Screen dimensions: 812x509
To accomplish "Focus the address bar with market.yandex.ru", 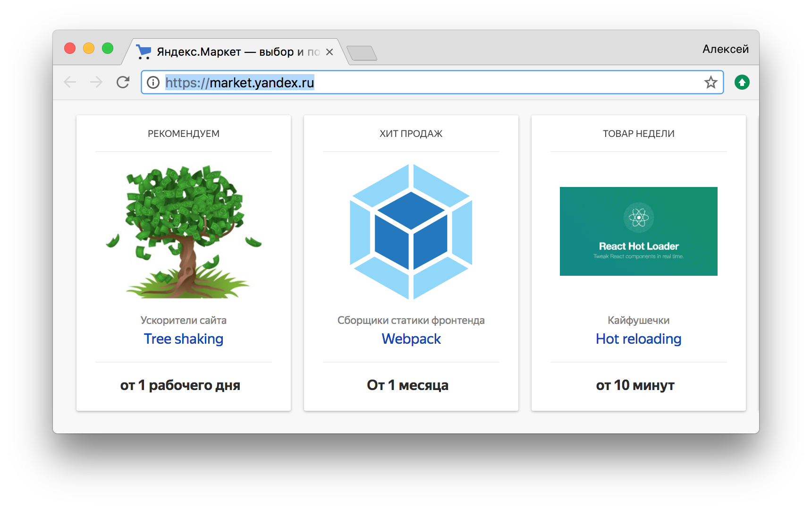I will 432,83.
